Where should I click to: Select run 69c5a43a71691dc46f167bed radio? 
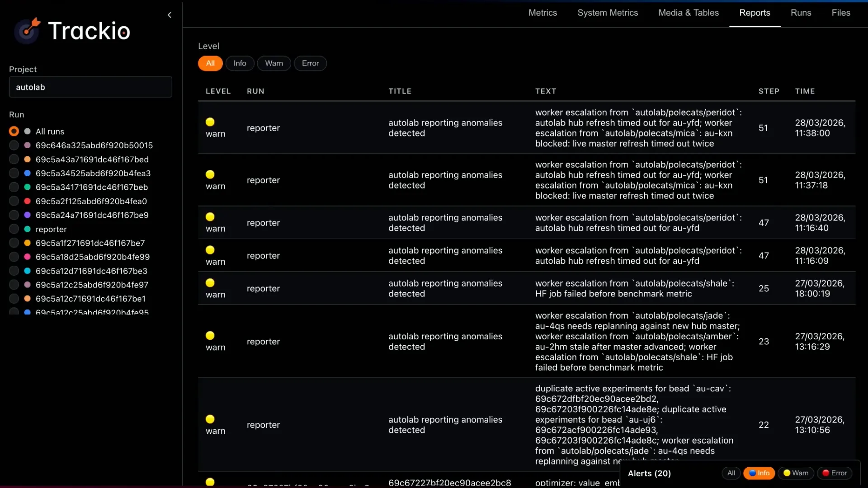[x=14, y=159]
